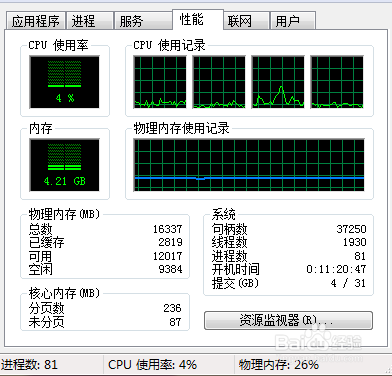The image size is (392, 376).
Task: Select the 进程数 value 81 in 系统
Action: [360, 256]
